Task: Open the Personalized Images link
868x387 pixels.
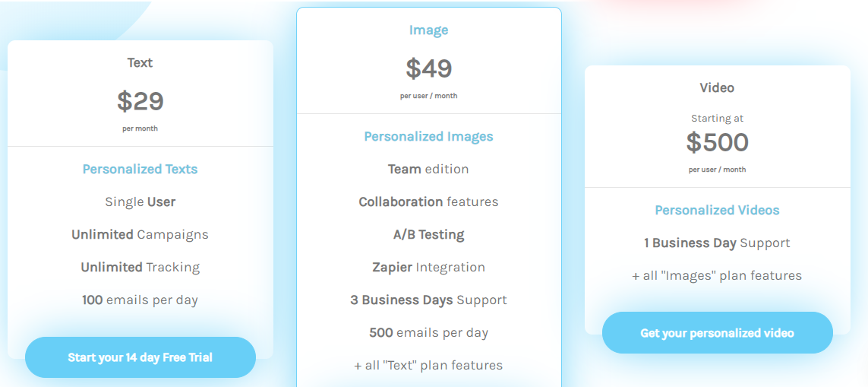Action: click(428, 137)
